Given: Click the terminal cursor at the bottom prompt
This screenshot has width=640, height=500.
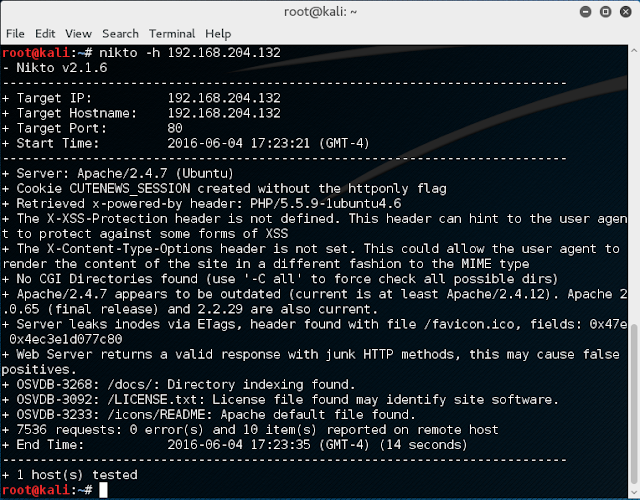Looking at the screenshot, I should click(x=103, y=490).
